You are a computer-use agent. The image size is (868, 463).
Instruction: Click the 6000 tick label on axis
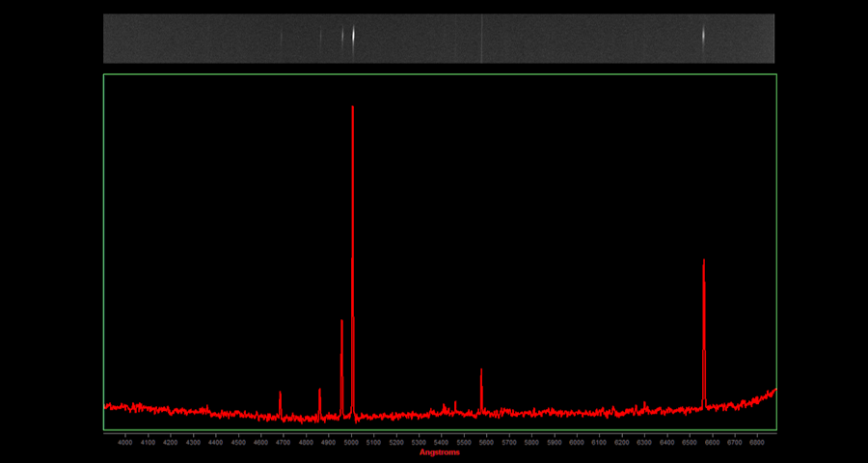pyautogui.click(x=576, y=443)
